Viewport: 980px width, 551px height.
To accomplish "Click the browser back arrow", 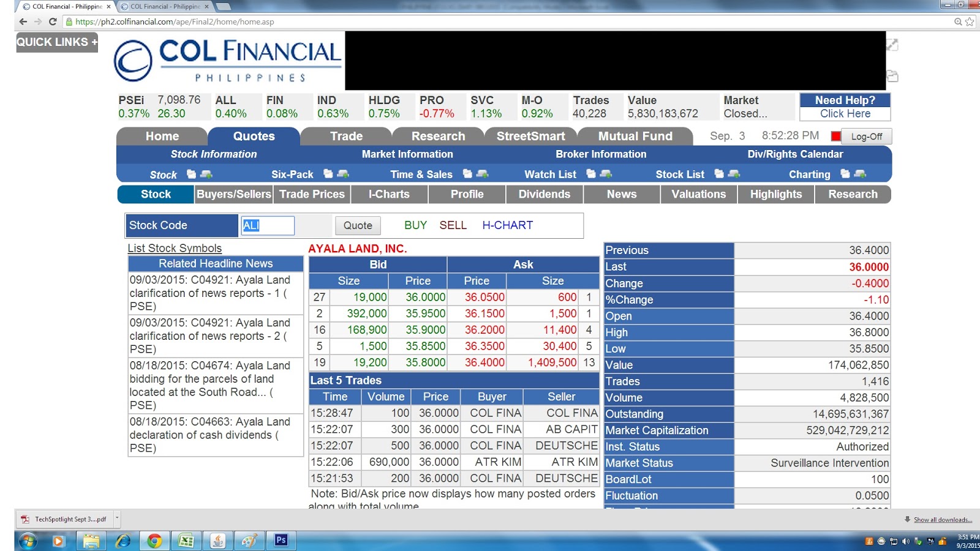I will [x=23, y=21].
